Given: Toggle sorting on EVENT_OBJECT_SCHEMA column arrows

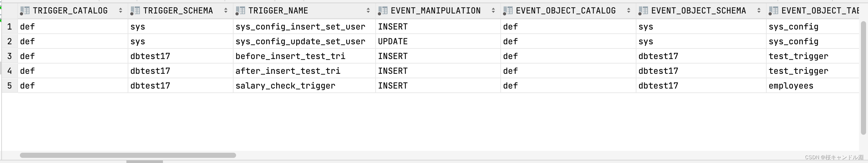Looking at the screenshot, I should tap(759, 11).
